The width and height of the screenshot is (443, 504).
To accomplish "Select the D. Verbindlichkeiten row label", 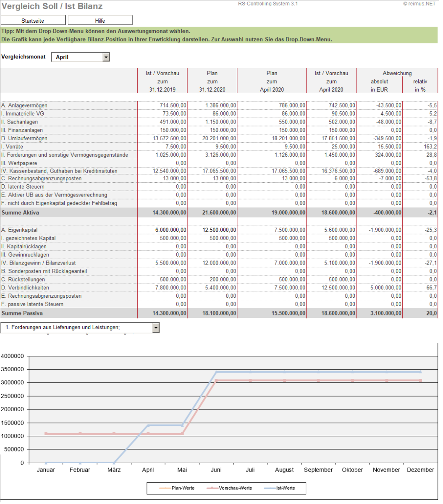I will tap(25, 288).
